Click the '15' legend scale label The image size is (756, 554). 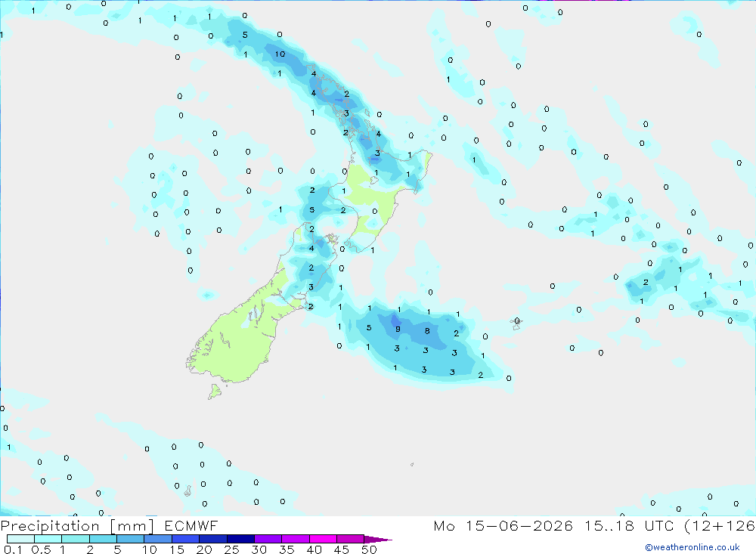click(x=177, y=549)
